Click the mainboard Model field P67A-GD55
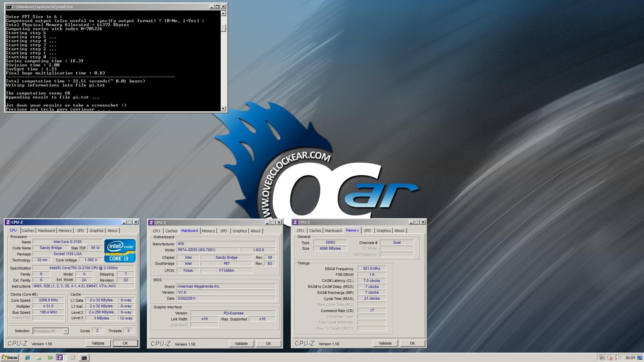Image resolution: width=644 pixels, height=362 pixels. 208,250
